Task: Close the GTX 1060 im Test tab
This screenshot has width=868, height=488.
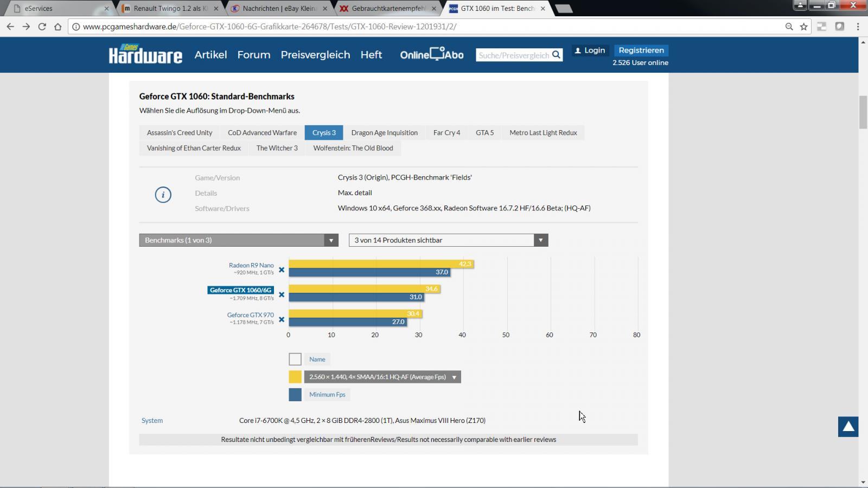Action: pos(542,9)
